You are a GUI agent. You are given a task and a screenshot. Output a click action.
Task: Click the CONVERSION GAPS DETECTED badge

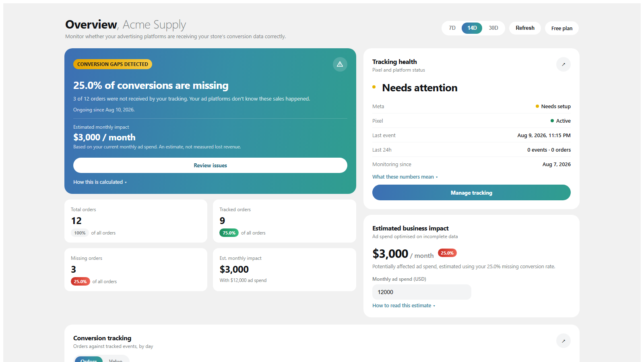click(x=113, y=64)
